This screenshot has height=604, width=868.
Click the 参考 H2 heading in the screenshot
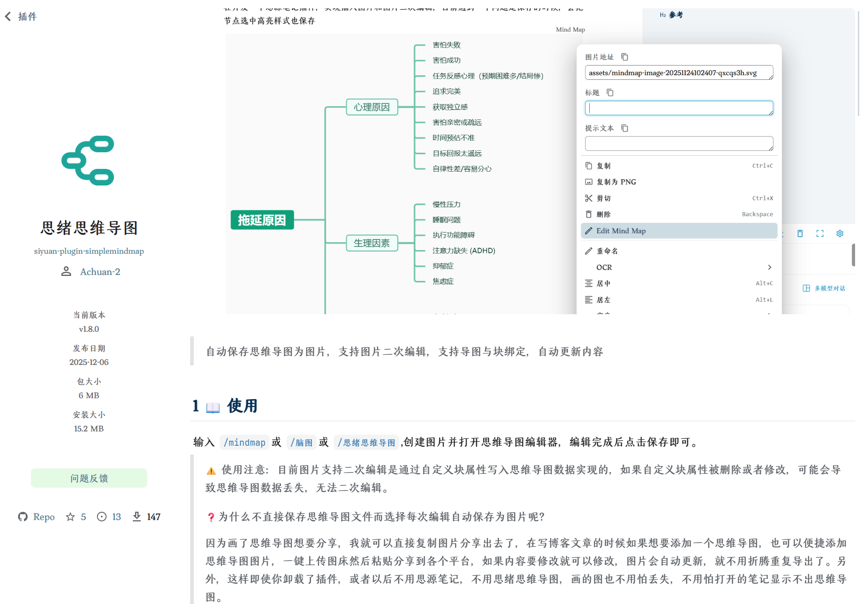676,15
